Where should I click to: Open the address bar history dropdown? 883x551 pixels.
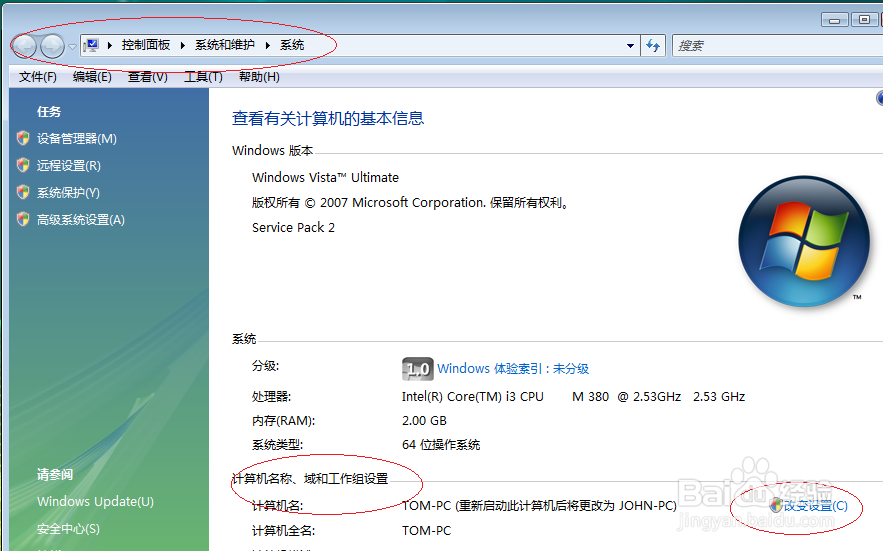630,46
